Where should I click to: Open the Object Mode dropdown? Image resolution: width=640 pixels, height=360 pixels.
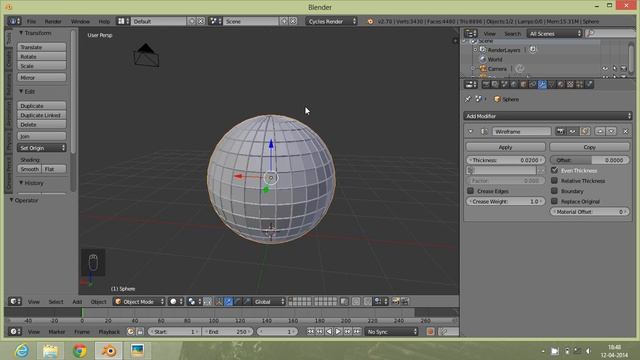pos(139,302)
